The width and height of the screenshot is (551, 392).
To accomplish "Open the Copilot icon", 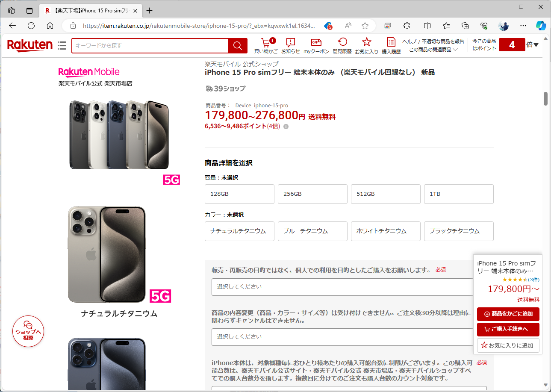I will click(x=541, y=26).
